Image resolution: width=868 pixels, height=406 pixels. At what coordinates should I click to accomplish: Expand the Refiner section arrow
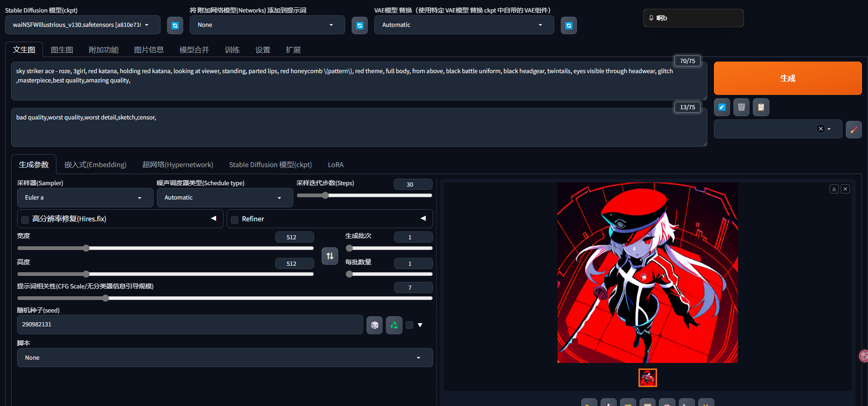coord(423,218)
